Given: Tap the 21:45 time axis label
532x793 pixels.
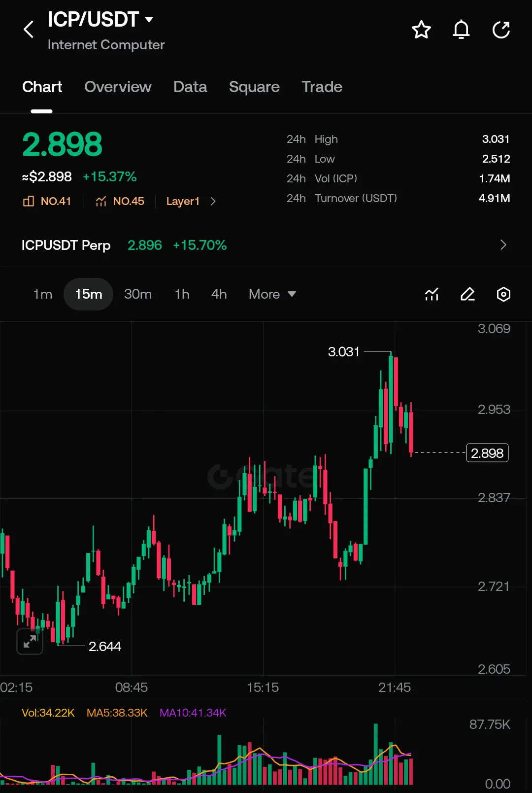Looking at the screenshot, I should coord(395,687).
